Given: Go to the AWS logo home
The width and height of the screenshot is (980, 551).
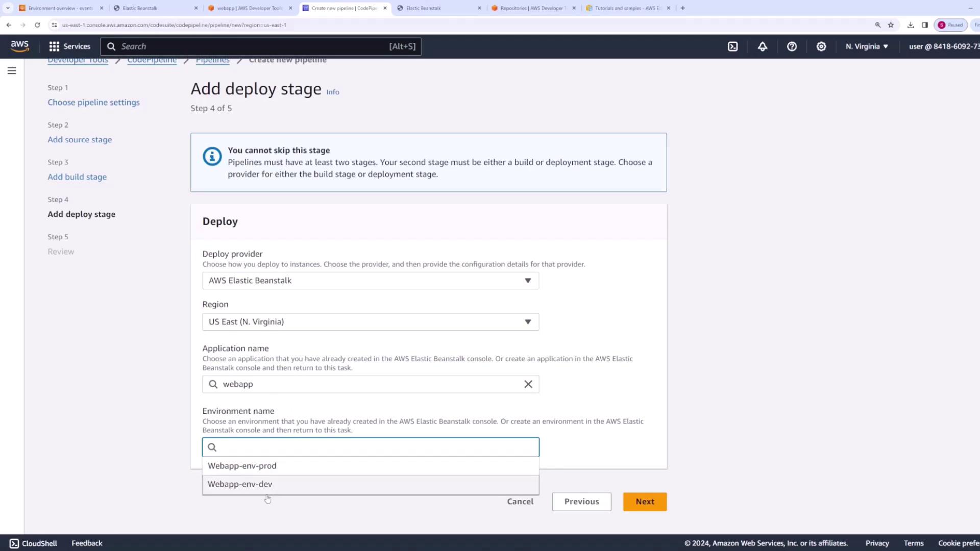Looking at the screenshot, I should click(x=20, y=46).
